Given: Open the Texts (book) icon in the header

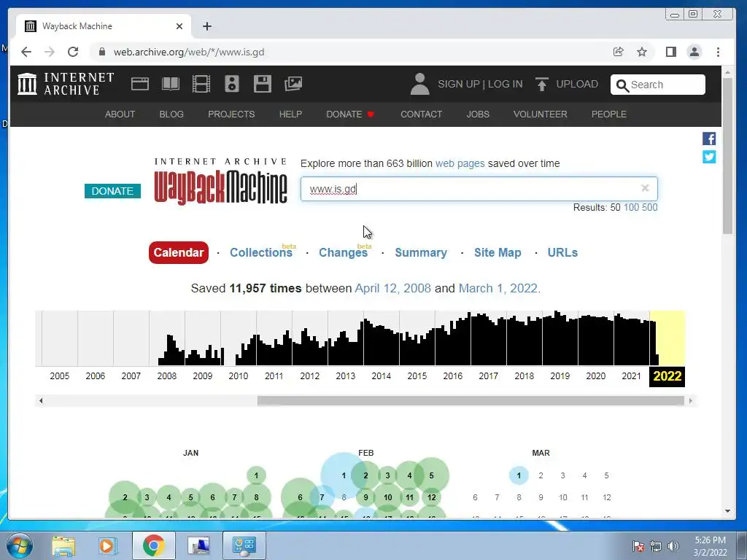Looking at the screenshot, I should (x=171, y=84).
